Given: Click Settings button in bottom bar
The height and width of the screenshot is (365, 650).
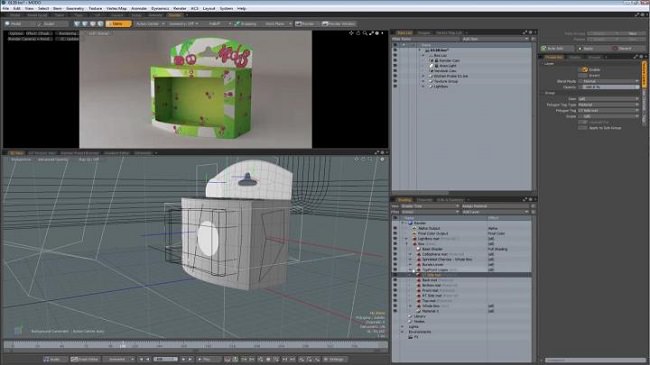Looking at the screenshot, I should tap(335, 359).
